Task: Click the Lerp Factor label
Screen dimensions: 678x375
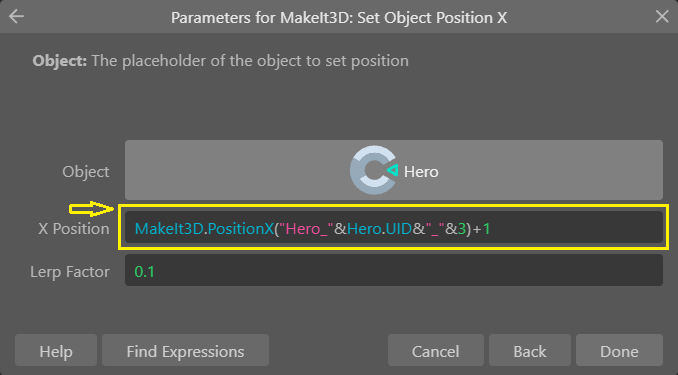Action: coord(70,272)
